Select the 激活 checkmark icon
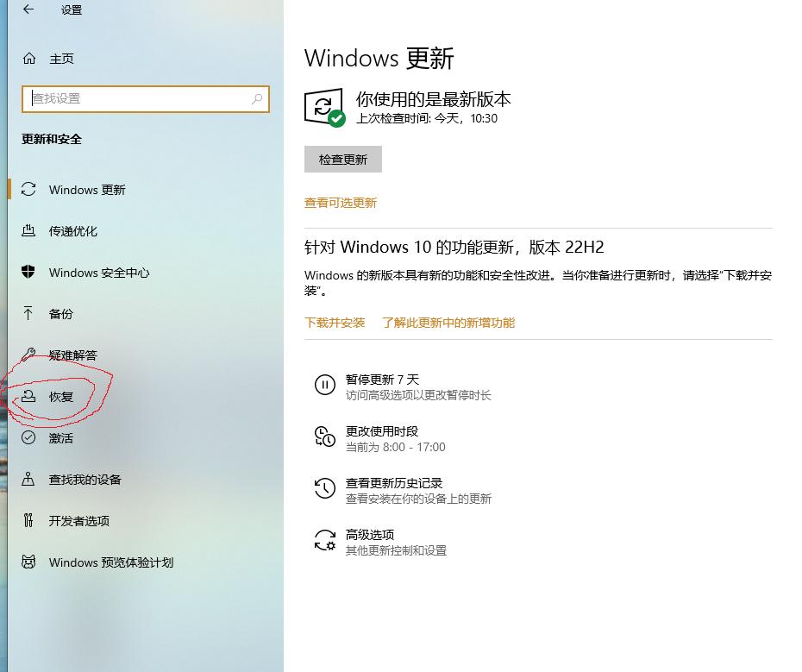 (x=28, y=438)
